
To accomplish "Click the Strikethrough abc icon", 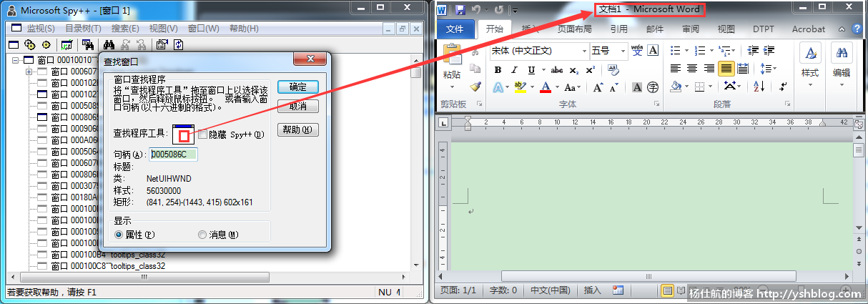I will click(x=556, y=70).
